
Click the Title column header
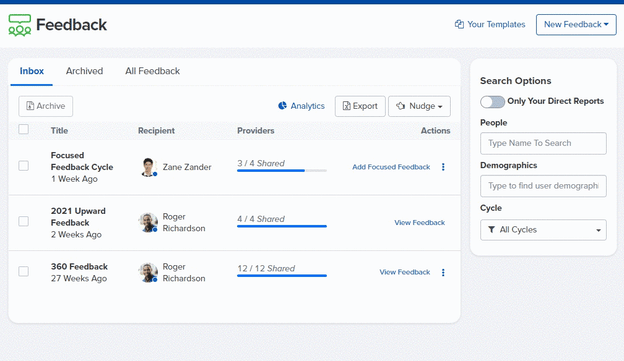pos(59,131)
